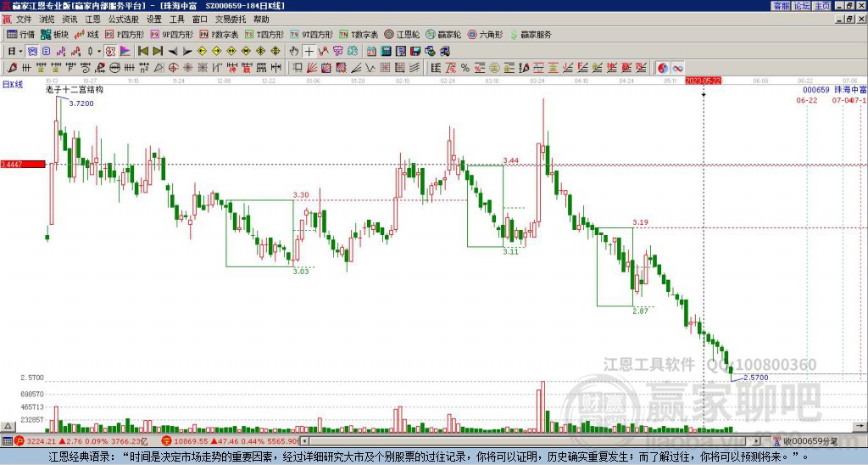Click the save floppy disk icon
This screenshot has width=868, height=465.
click(415, 52)
